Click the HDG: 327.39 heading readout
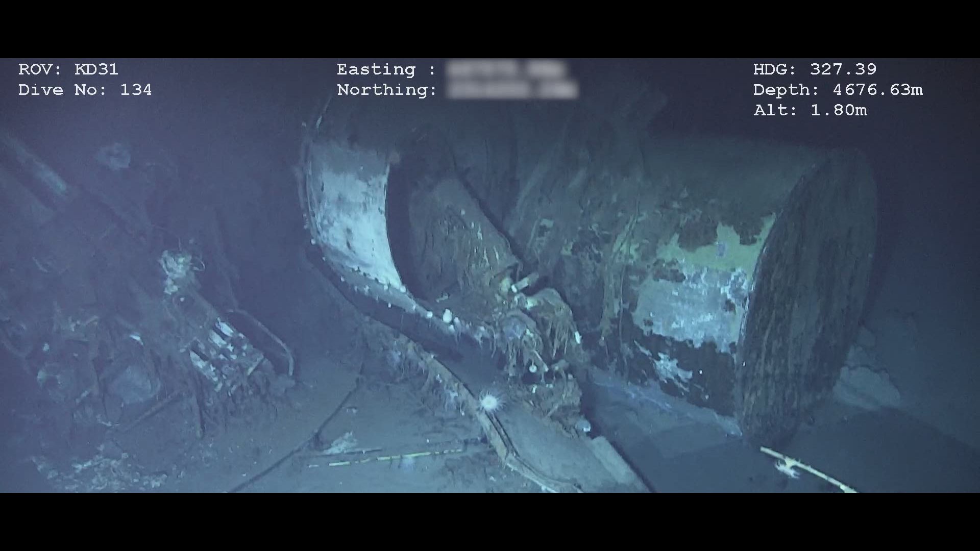Screen dimensions: 980x551 pos(815,69)
